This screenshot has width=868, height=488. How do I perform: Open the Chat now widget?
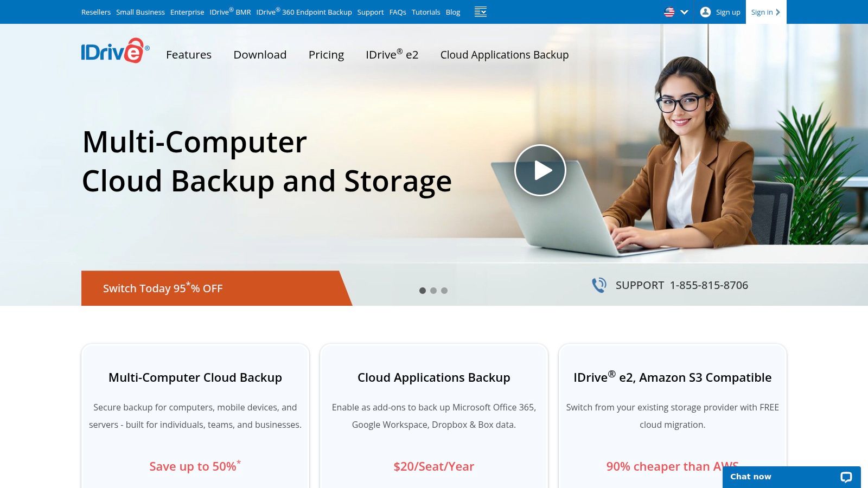tap(792, 477)
